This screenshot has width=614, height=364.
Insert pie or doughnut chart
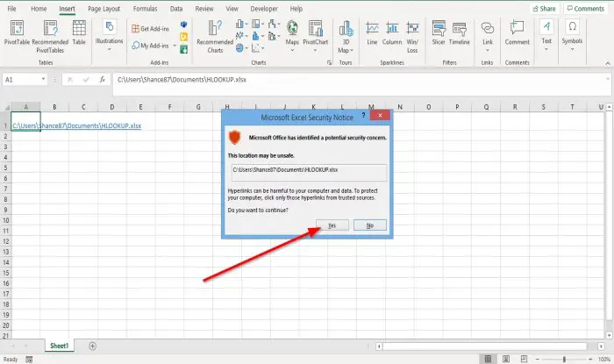[241, 48]
